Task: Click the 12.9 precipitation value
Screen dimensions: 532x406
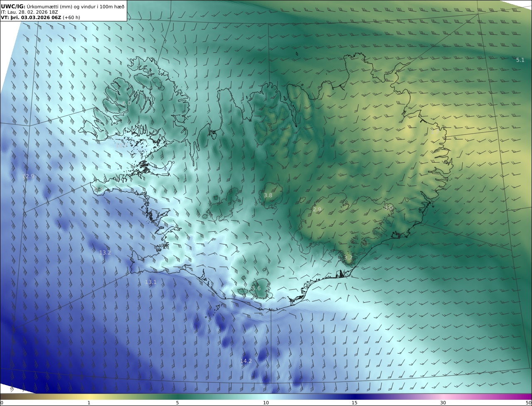Action: (28, 176)
